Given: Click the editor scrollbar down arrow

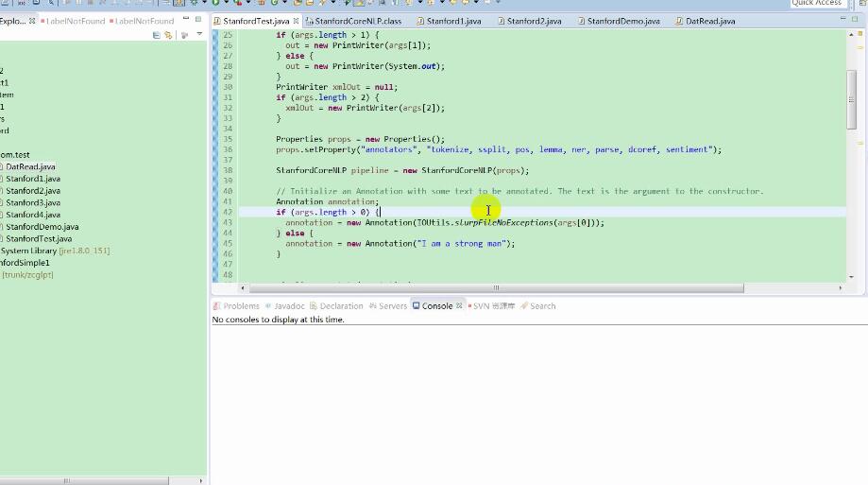Looking at the screenshot, I should tap(851, 277).
